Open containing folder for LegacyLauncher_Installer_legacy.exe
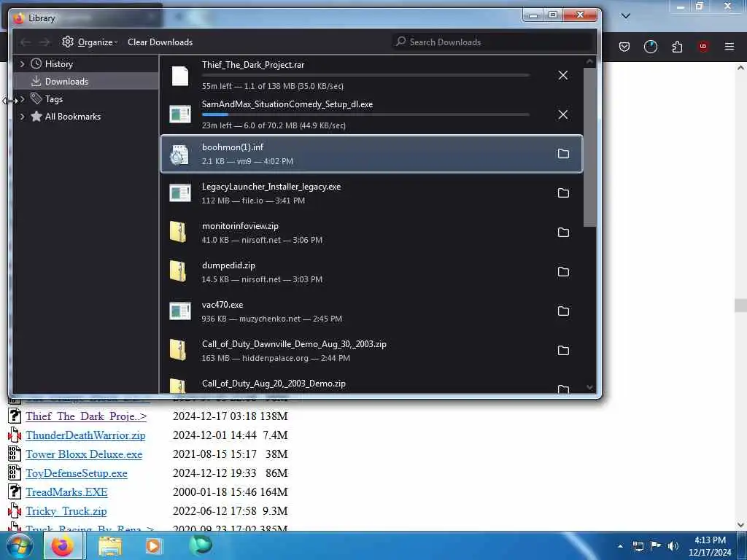This screenshot has width=747, height=560. tap(563, 192)
